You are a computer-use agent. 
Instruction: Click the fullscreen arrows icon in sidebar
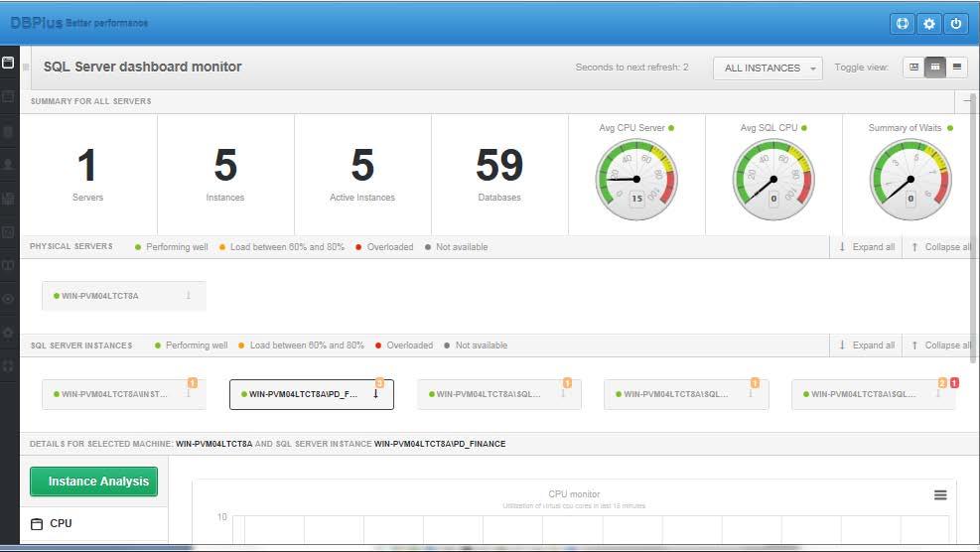pos(8,366)
